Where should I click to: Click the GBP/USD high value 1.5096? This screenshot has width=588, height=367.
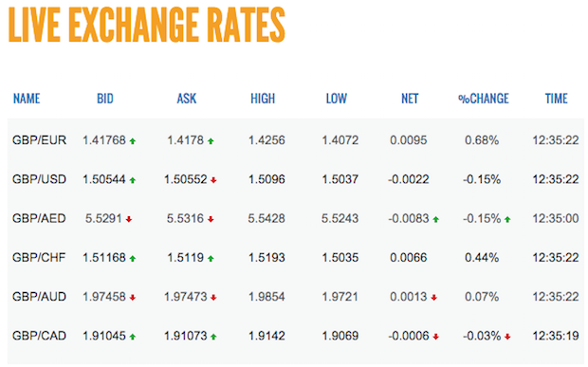point(266,179)
